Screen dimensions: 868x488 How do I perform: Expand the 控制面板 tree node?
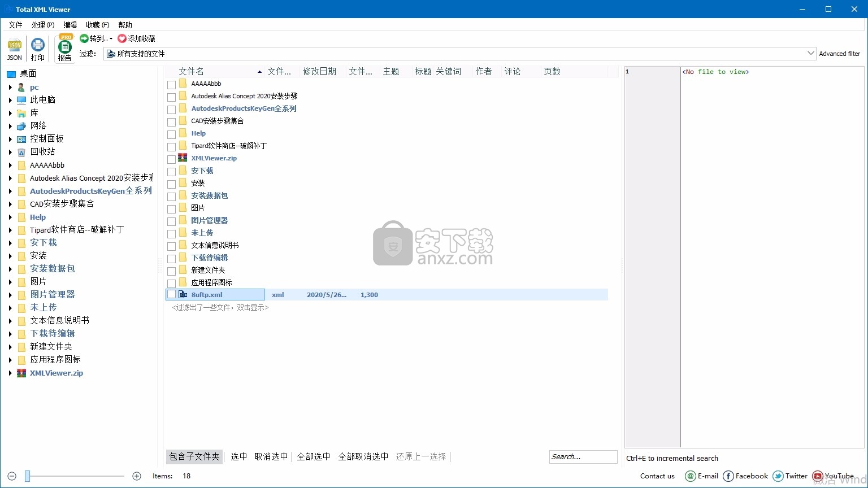pos(10,139)
